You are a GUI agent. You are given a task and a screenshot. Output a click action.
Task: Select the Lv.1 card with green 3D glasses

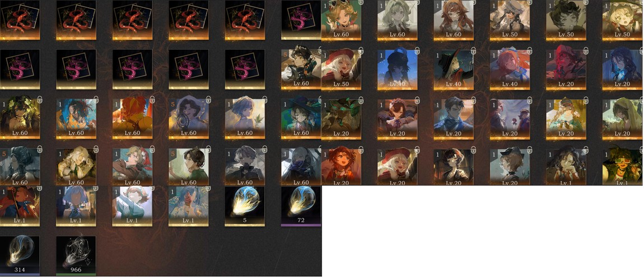coord(622,167)
